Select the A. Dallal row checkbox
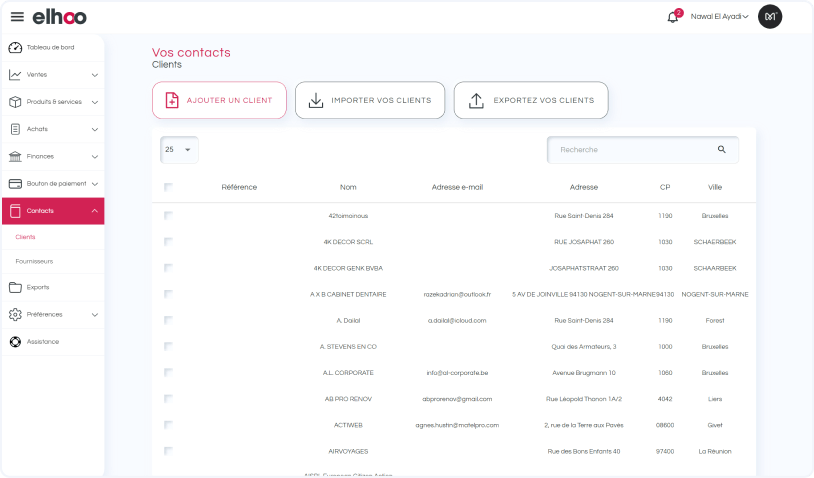The width and height of the screenshot is (814, 478). tap(168, 320)
